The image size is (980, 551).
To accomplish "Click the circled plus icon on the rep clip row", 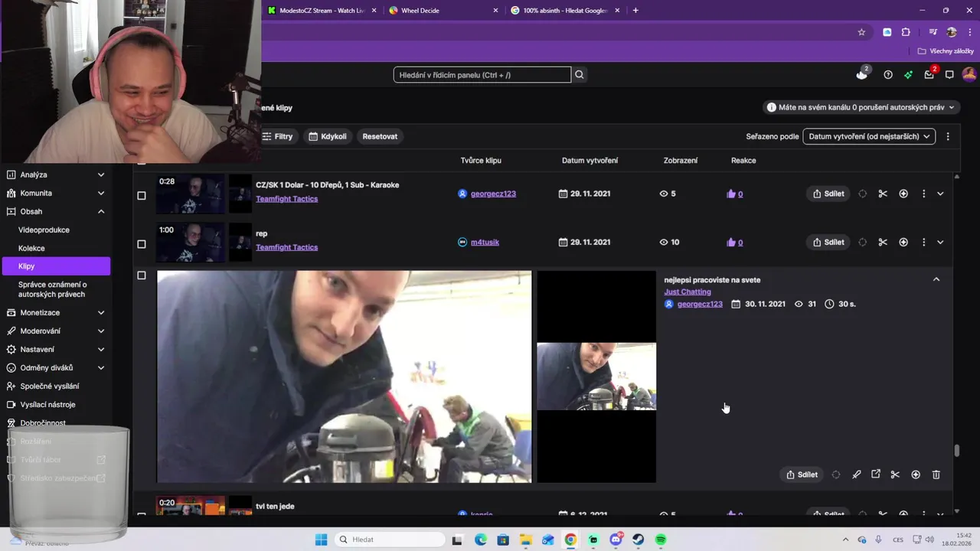I will [x=903, y=242].
